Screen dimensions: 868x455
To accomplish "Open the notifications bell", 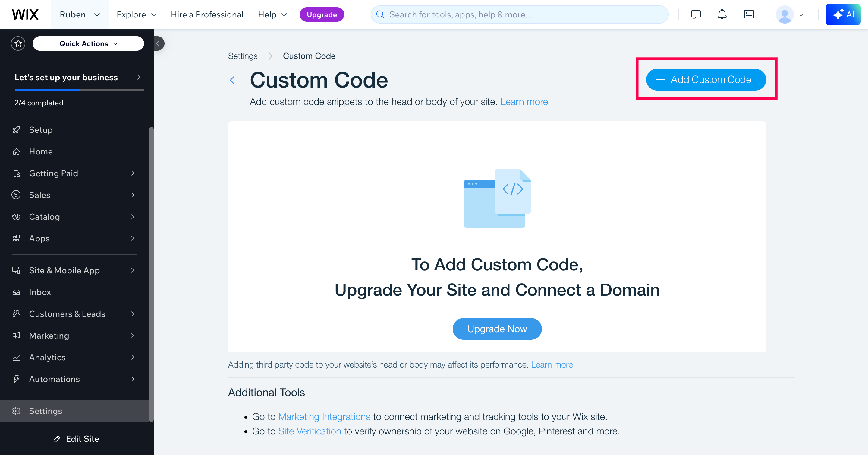I will click(x=722, y=14).
